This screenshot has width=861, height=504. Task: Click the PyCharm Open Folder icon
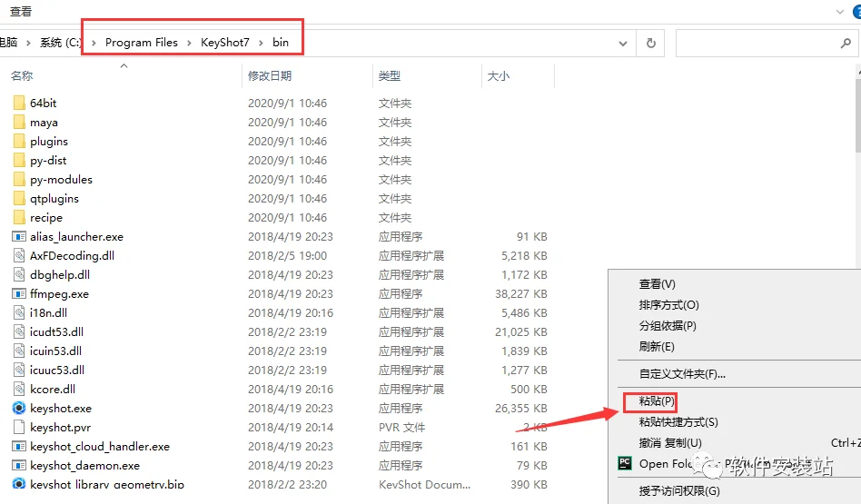(x=625, y=463)
